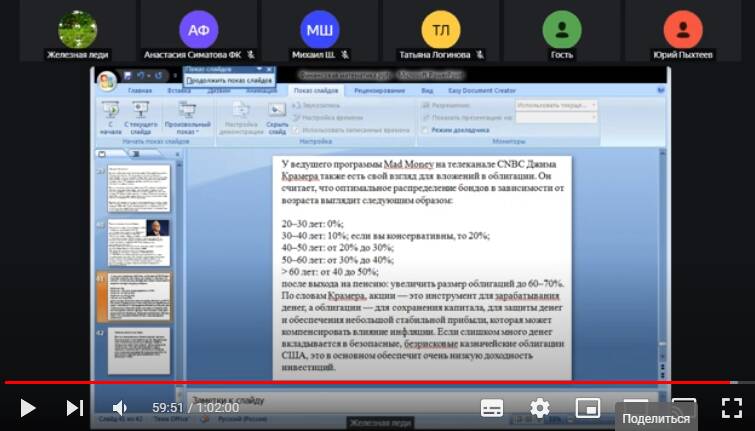This screenshot has height=431, width=755.
Task: Click the line '40–50 лет: от 20% до 30%;'
Action: (338, 248)
